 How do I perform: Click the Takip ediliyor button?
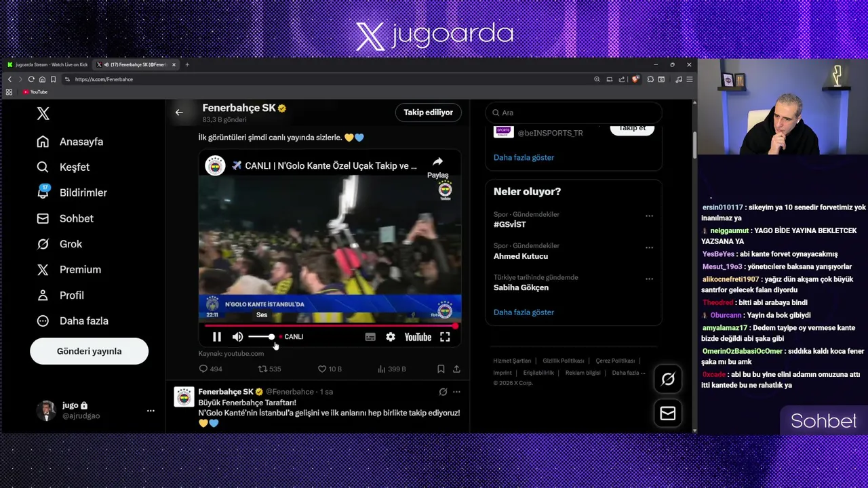428,113
